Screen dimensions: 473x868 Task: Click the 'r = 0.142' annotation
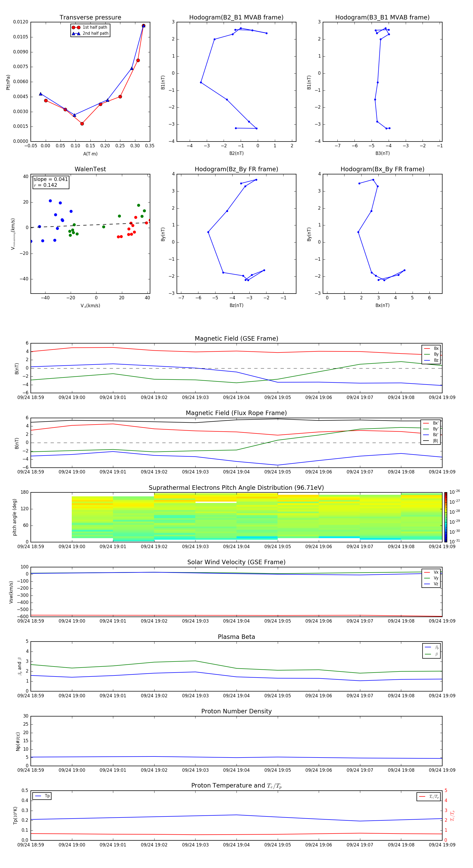tap(45, 185)
